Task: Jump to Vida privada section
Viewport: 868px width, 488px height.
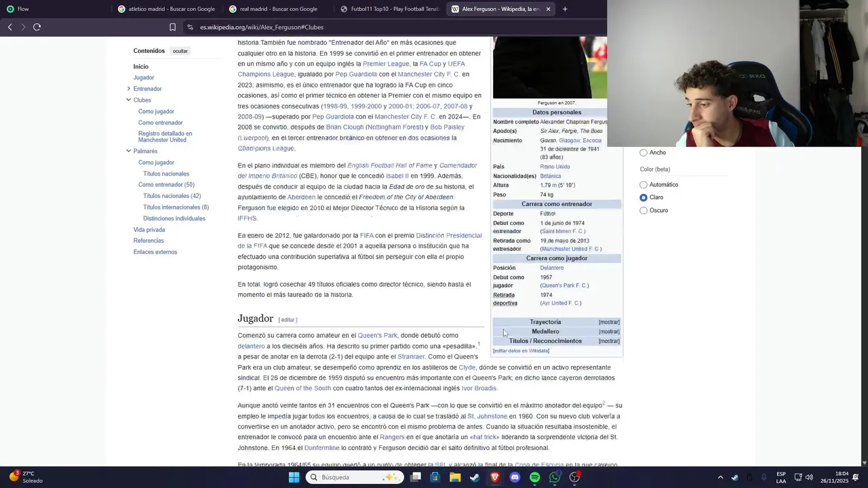Action: (x=149, y=230)
